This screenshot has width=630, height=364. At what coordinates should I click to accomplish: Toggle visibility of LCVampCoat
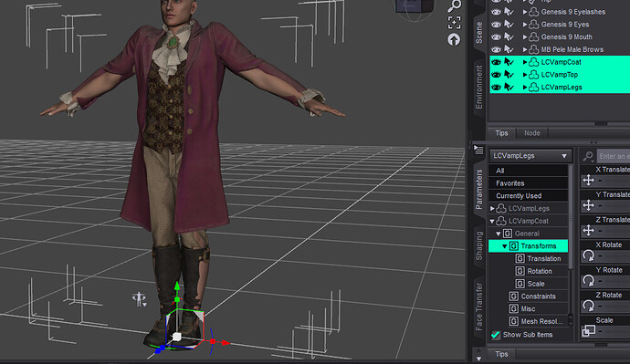(496, 62)
